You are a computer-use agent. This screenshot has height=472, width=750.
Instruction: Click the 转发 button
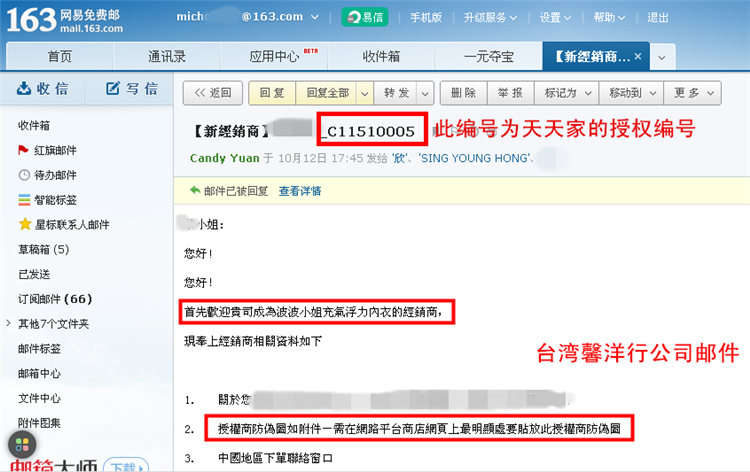(x=397, y=93)
